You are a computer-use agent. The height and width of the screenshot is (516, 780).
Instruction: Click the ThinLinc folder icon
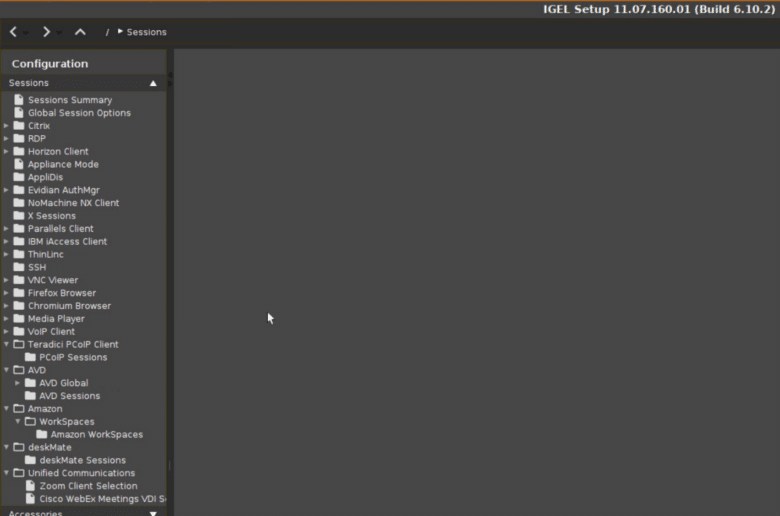19,254
